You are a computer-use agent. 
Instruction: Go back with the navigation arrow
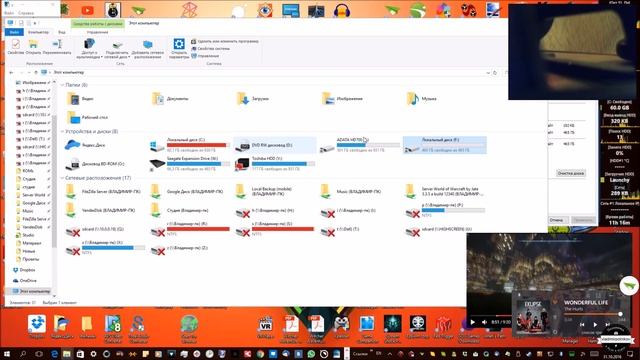click(x=11, y=73)
